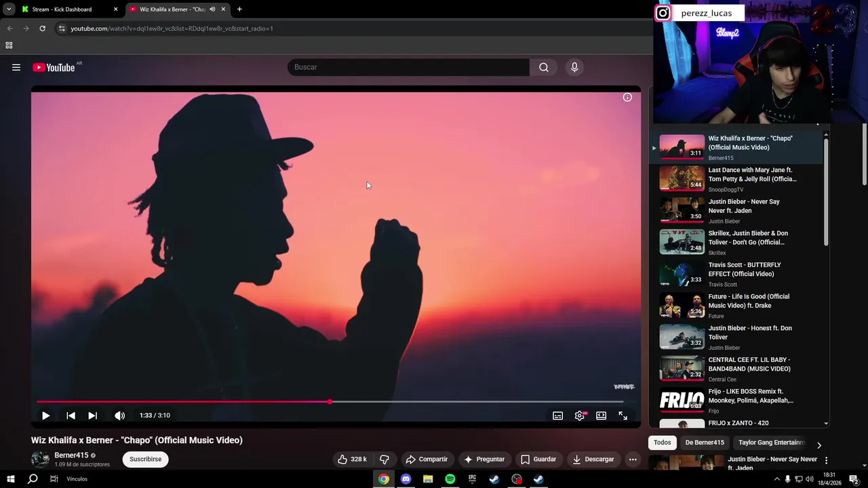
Task: Go back in browser history
Action: pos(9,28)
